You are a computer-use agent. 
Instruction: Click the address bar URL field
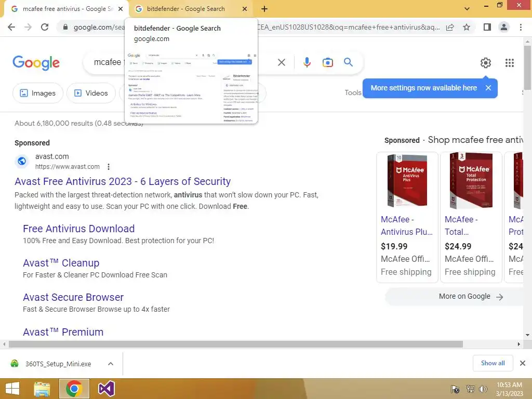(258, 27)
